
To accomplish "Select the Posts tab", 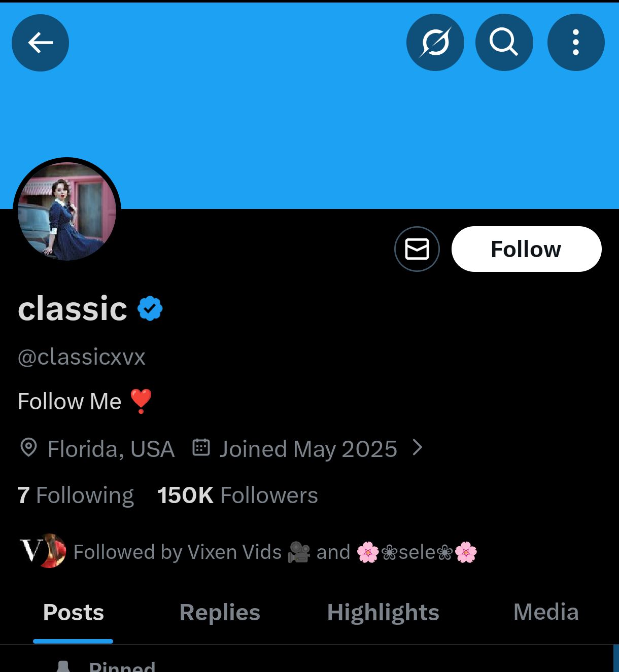I will (73, 613).
